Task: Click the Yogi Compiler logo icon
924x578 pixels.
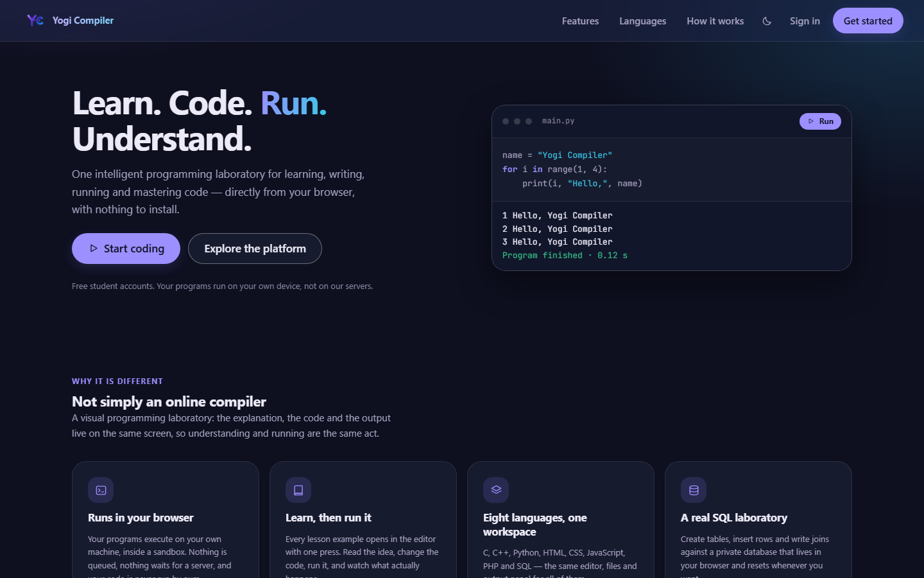Action: (35, 21)
